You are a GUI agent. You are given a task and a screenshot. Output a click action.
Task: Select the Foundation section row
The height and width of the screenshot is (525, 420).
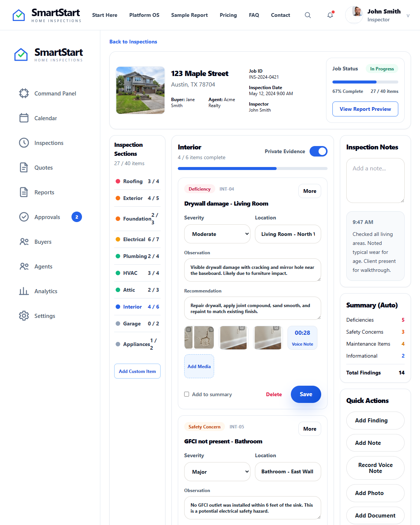click(x=137, y=219)
